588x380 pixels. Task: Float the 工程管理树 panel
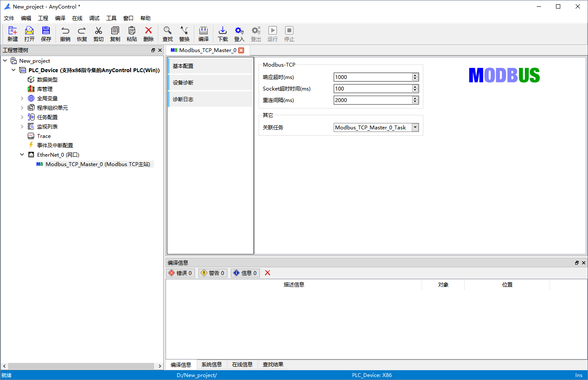pyautogui.click(x=153, y=50)
